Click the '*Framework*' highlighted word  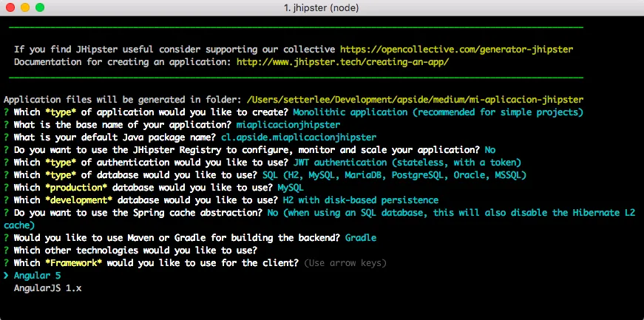pos(73,263)
